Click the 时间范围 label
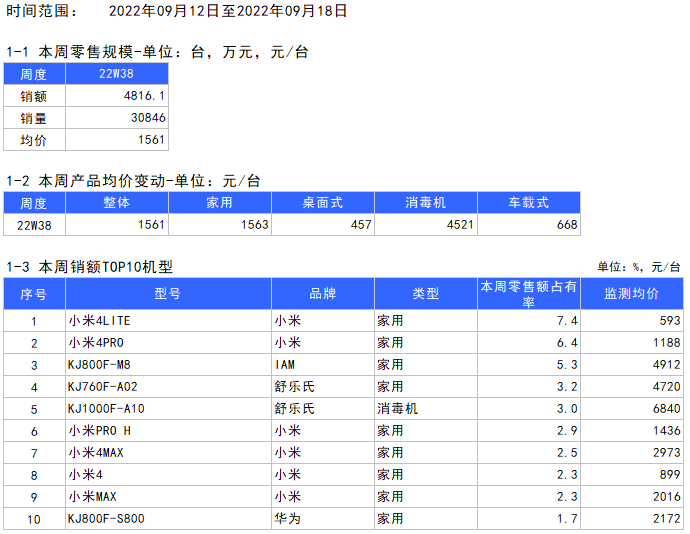 [x=41, y=11]
